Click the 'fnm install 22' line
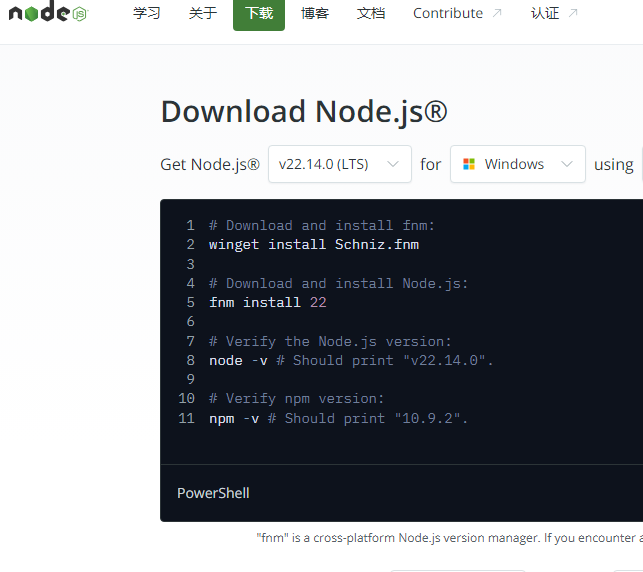The height and width of the screenshot is (572, 643). [267, 303]
